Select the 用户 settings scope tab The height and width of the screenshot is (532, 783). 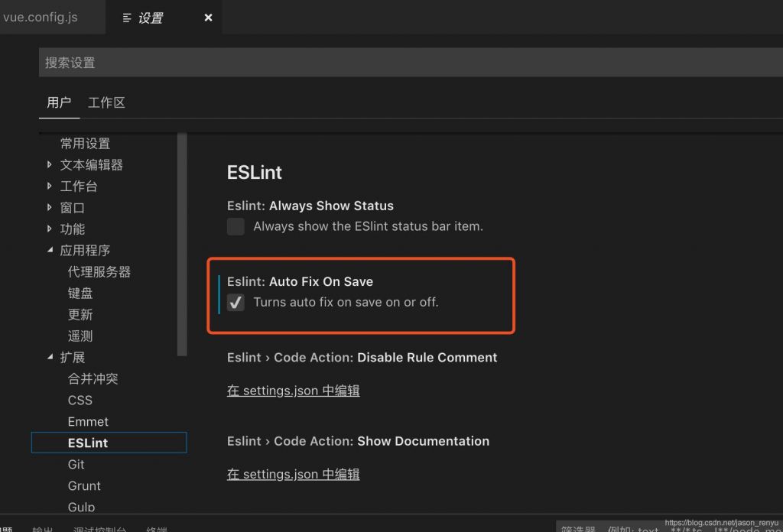tap(59, 102)
